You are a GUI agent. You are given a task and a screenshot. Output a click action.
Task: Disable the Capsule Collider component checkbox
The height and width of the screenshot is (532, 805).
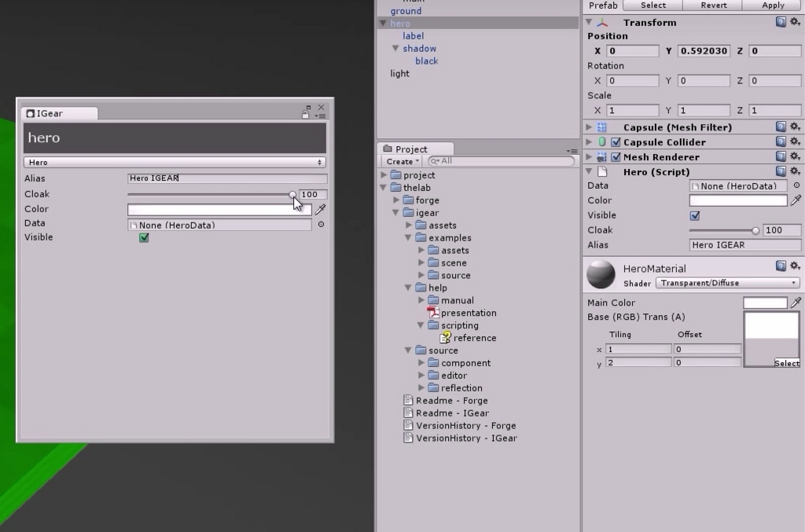coord(616,142)
